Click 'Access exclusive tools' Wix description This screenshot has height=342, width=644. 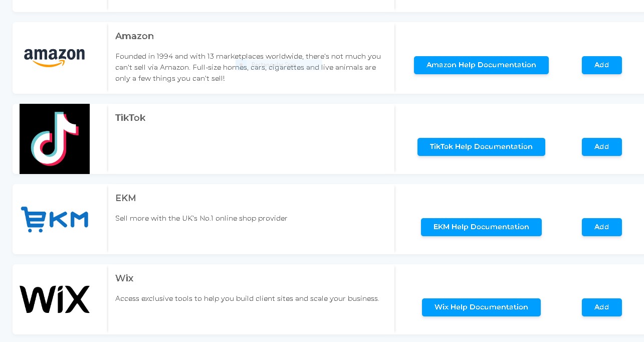click(247, 298)
